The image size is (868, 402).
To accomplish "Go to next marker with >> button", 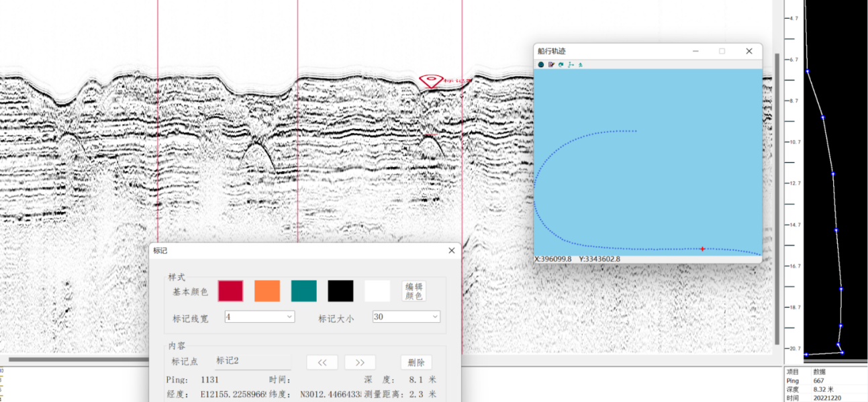I will click(x=360, y=362).
